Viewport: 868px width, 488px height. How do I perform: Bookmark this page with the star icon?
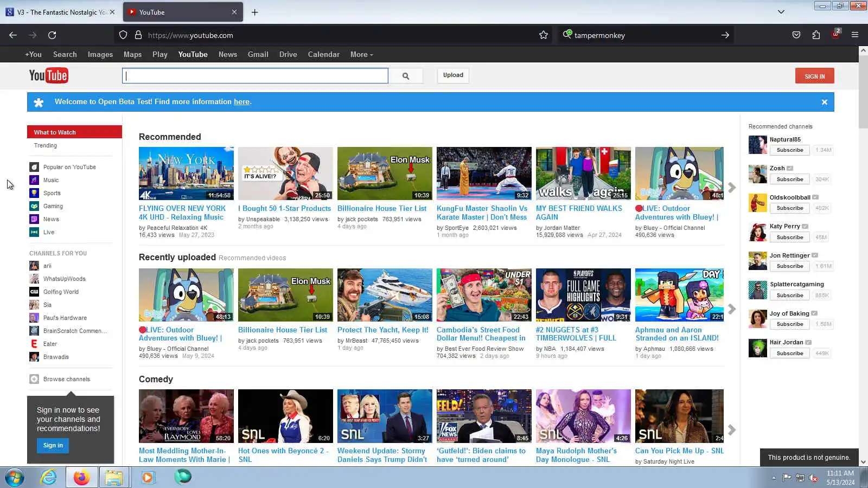[x=544, y=35]
